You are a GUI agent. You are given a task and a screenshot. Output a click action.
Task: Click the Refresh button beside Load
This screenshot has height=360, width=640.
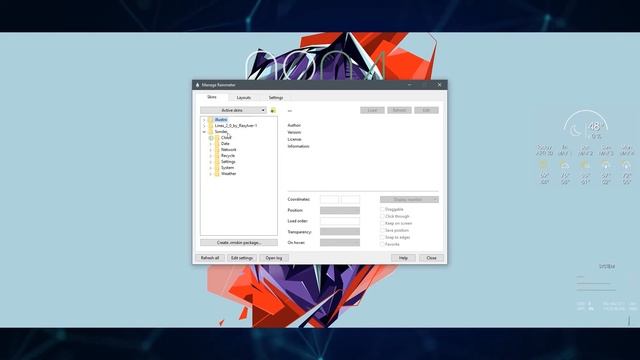pos(399,110)
